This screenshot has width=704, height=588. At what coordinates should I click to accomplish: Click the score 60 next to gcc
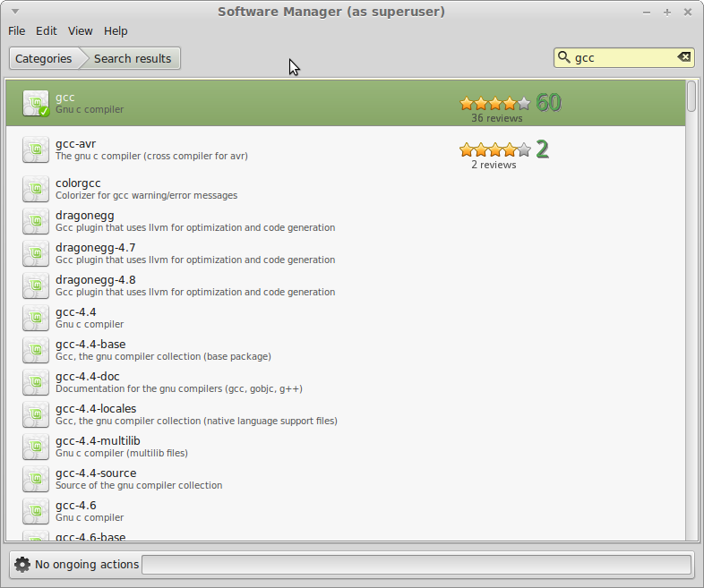point(549,103)
